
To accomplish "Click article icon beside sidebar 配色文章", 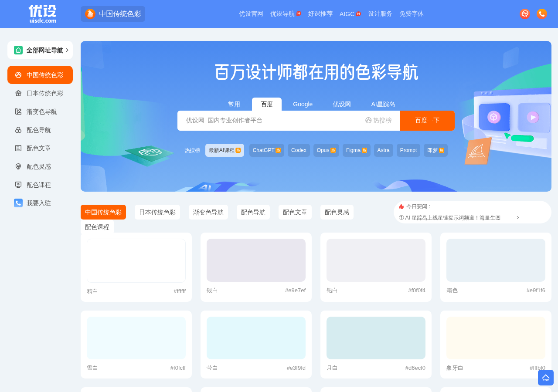I will 18,148.
